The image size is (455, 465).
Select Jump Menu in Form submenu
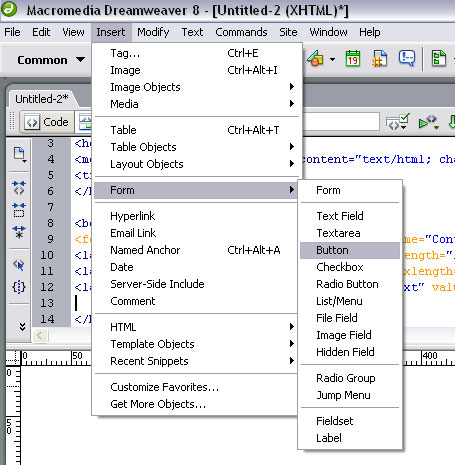point(350,395)
